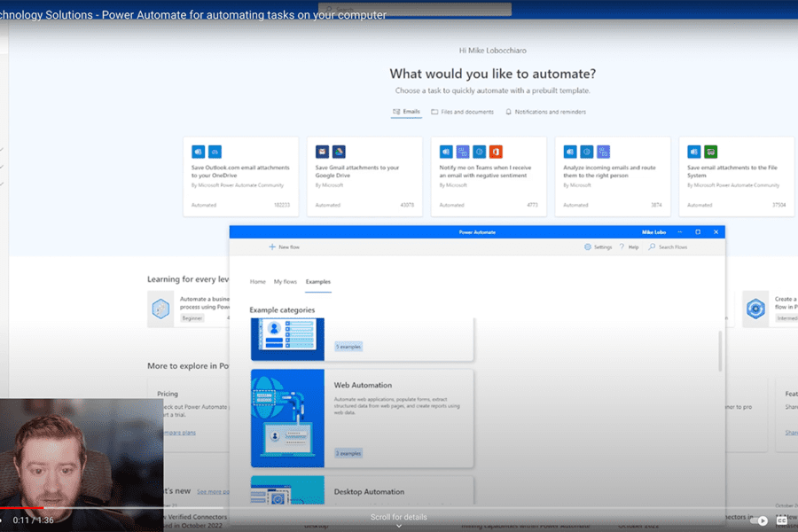Click the OneDrive cloud icon on the first card
The height and width of the screenshot is (532, 798).
coord(215,152)
